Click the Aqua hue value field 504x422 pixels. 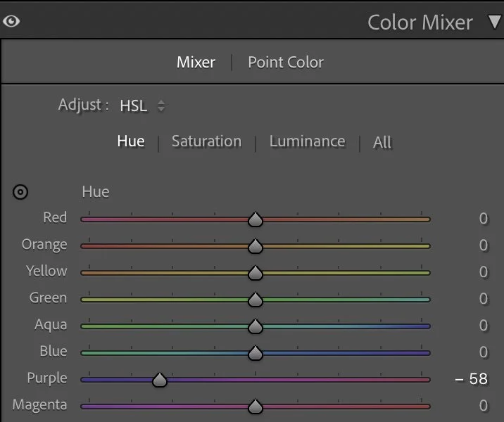483,326
